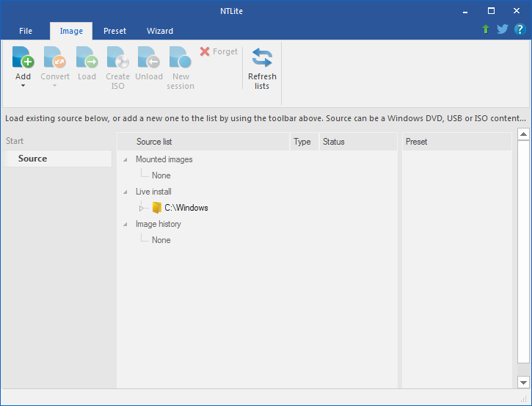The image size is (532, 406).
Task: Switch to the Preset tab
Action: tap(114, 31)
